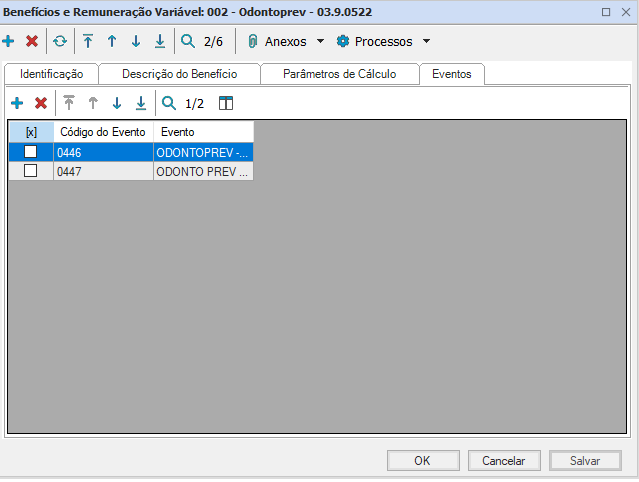Go to last record in main toolbar
639x482 pixels.
click(x=160, y=42)
